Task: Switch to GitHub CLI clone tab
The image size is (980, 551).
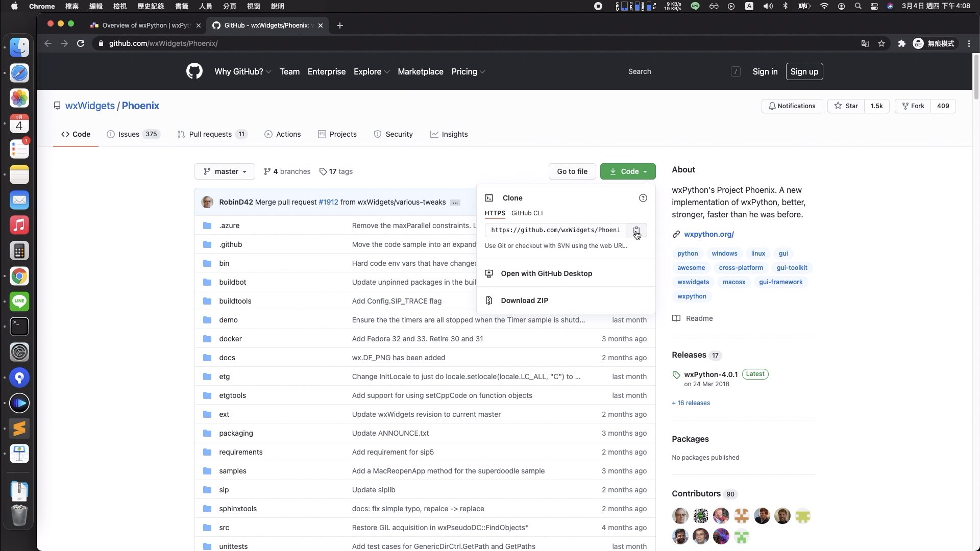Action: click(x=527, y=213)
